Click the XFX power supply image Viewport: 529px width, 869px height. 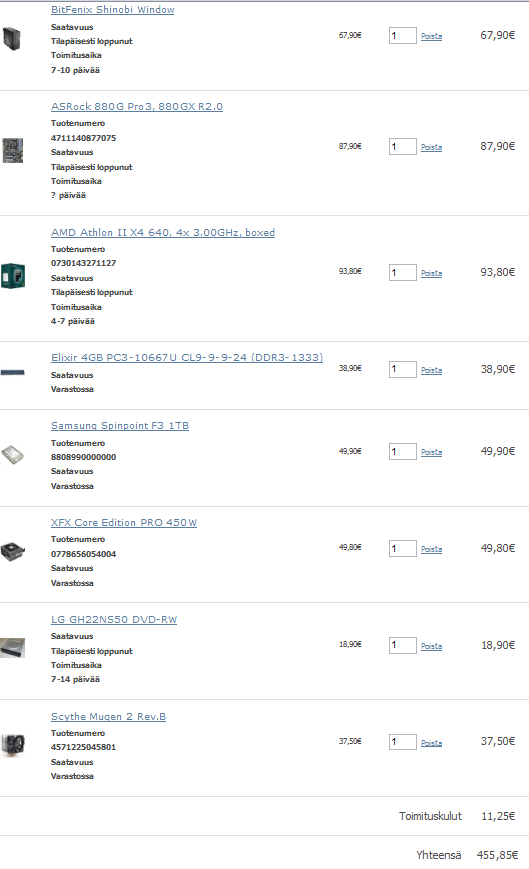pyautogui.click(x=13, y=551)
